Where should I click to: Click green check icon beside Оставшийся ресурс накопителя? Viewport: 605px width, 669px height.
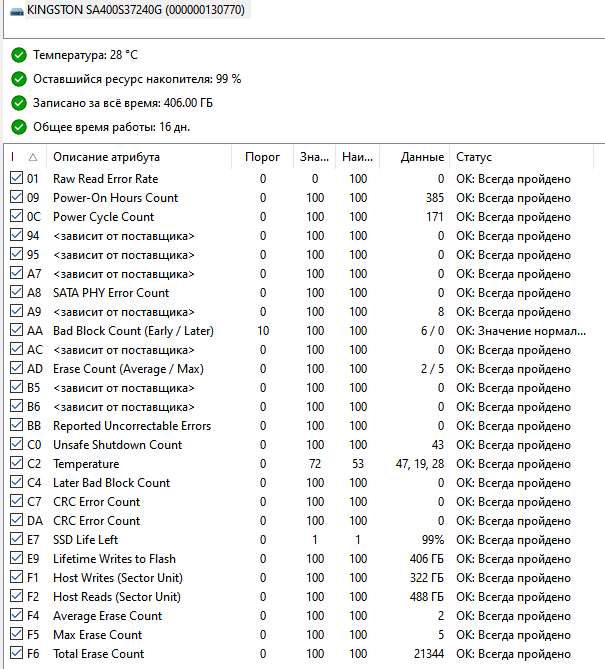click(19, 79)
